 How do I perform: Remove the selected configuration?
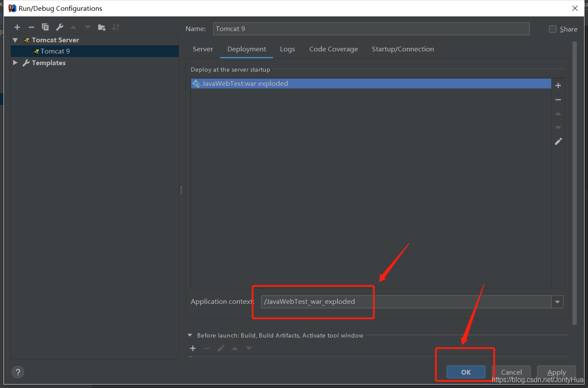[x=31, y=27]
